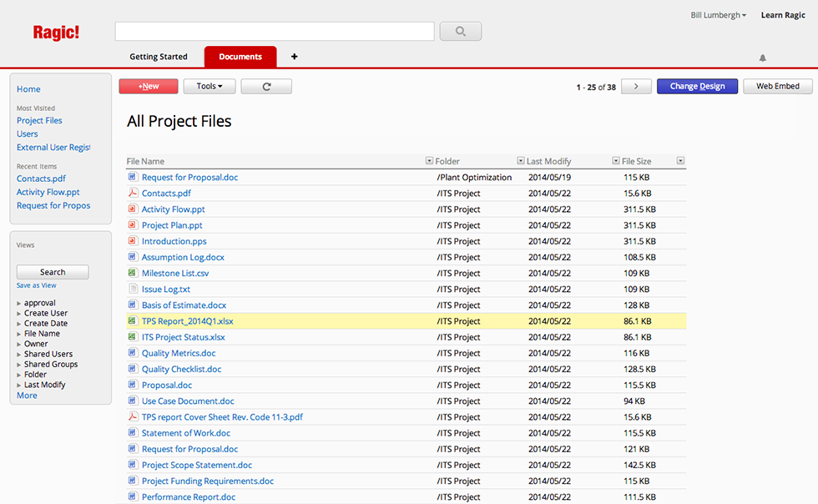Open the File Name column dropdown arrow
The width and height of the screenshot is (818, 504).
click(429, 161)
